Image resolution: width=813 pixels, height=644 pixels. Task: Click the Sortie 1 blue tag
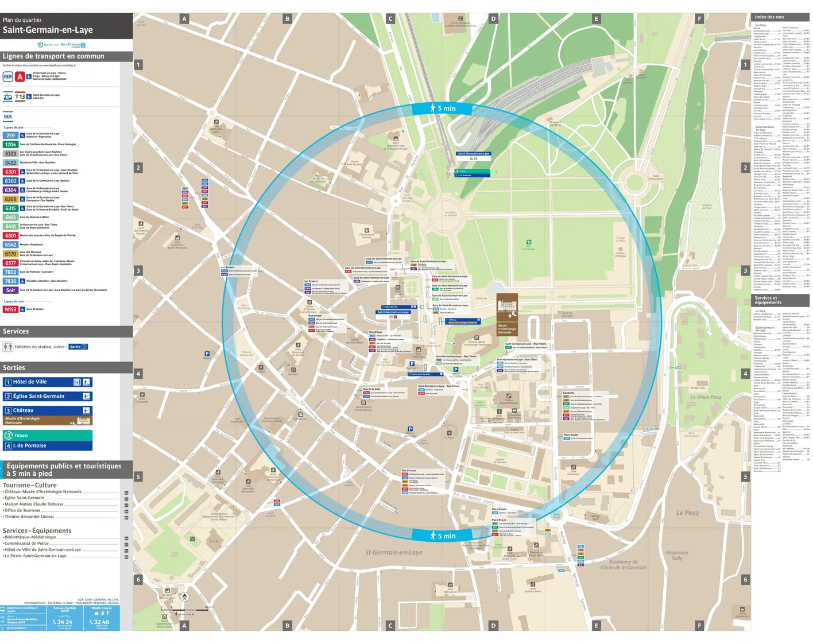pos(78,347)
